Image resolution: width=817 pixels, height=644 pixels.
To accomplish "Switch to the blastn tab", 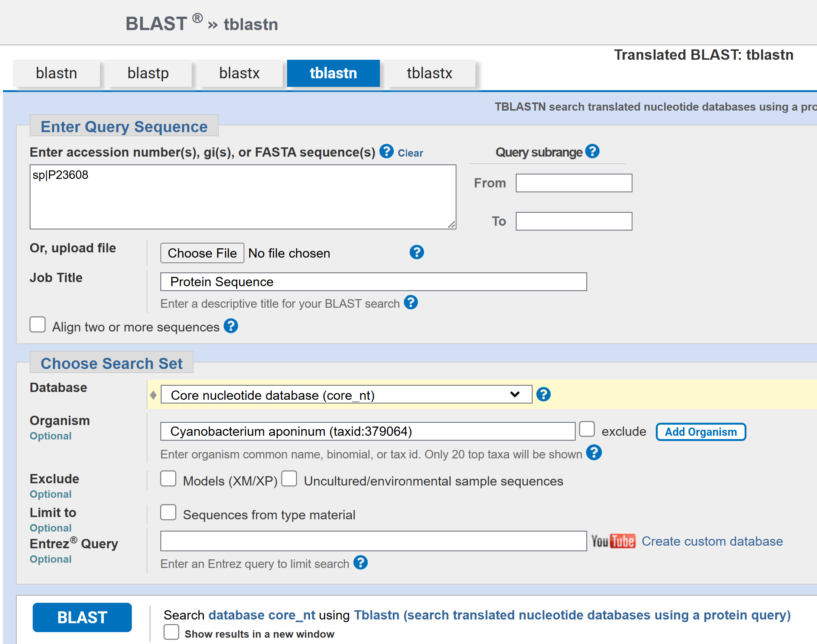I will point(56,73).
